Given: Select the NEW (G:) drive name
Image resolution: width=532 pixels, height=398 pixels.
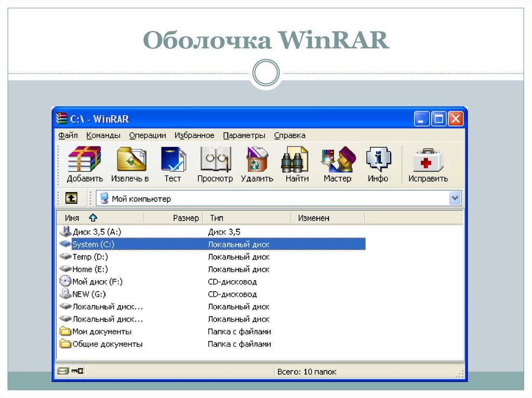Looking at the screenshot, I should (x=89, y=294).
